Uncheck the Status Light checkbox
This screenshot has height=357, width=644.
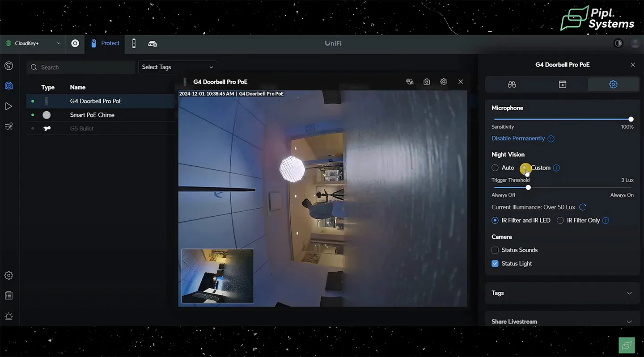[x=495, y=264]
